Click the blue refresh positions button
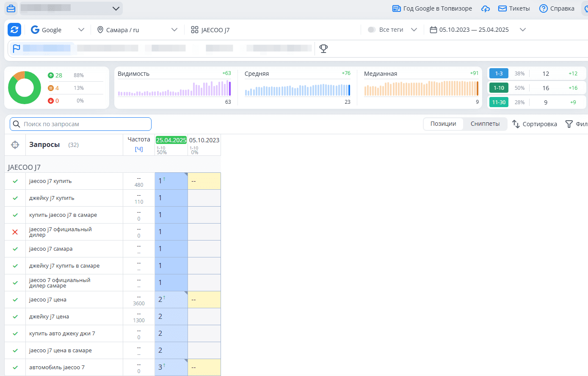The image size is (588, 376). [x=14, y=30]
